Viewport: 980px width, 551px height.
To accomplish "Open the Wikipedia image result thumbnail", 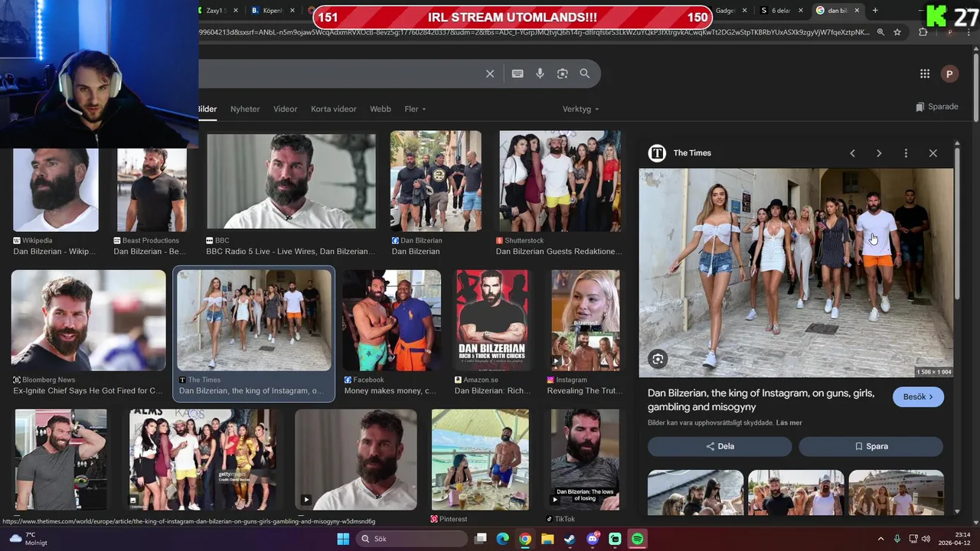I will tap(56, 190).
